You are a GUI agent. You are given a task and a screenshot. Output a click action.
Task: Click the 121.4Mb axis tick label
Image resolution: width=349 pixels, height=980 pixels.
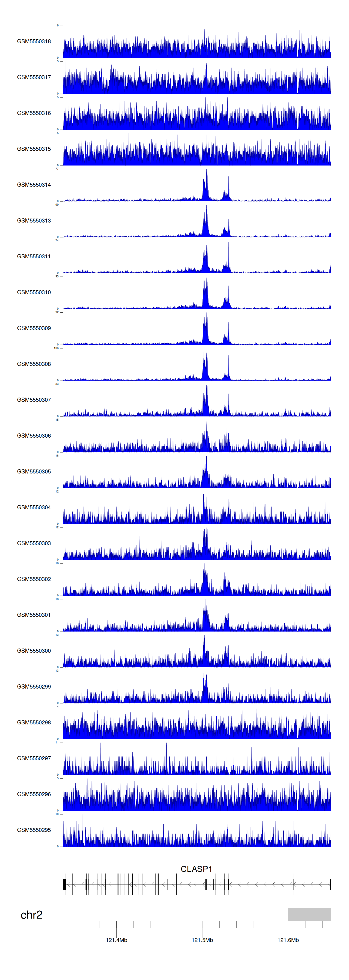116,940
